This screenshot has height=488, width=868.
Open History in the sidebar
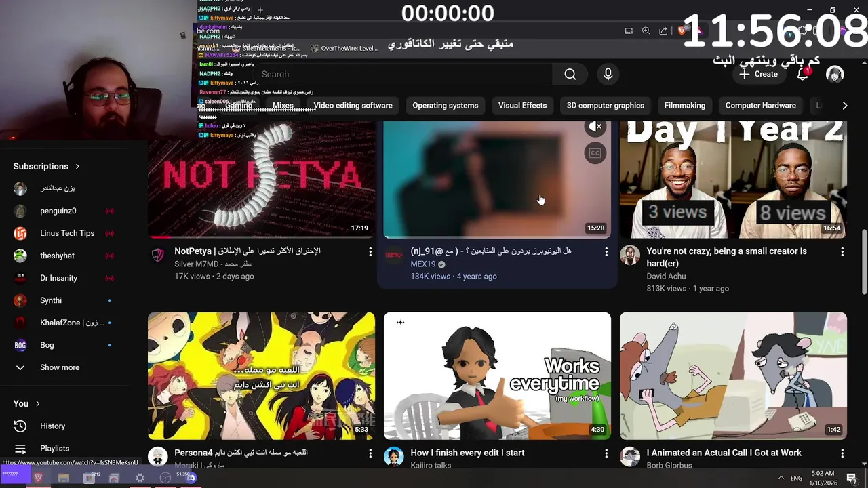(x=65, y=426)
